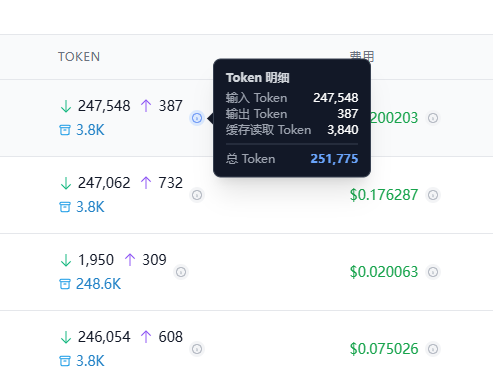Show token breakdown icon beside 309

pyautogui.click(x=181, y=272)
